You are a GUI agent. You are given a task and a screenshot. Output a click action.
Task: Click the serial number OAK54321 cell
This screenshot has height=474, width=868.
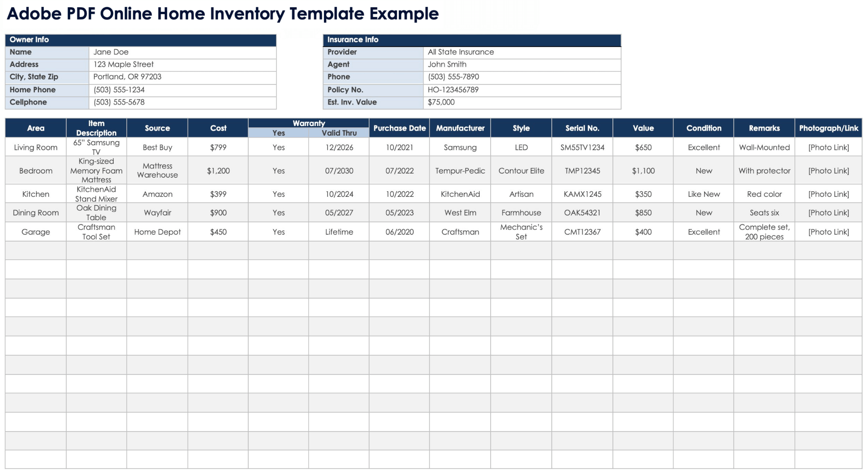tap(582, 213)
